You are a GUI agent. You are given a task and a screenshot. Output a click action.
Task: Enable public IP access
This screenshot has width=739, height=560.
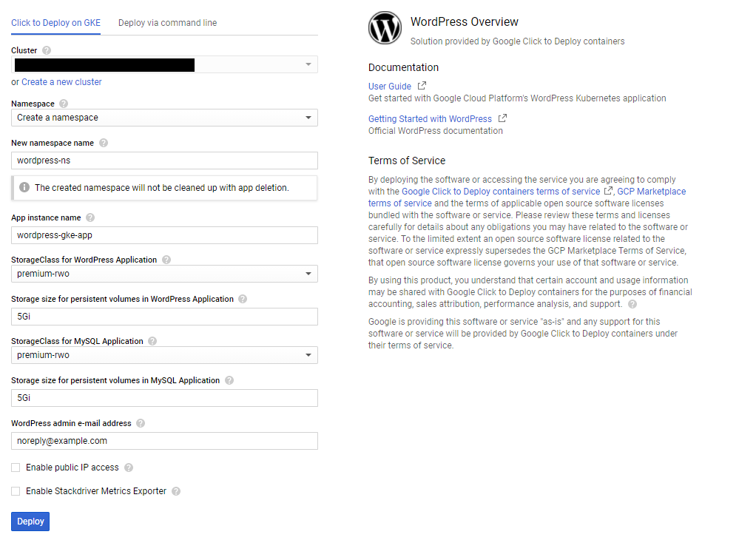pyautogui.click(x=16, y=468)
